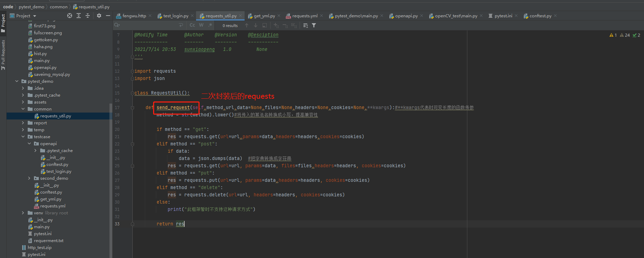Collapse the testcase folder

23,137
